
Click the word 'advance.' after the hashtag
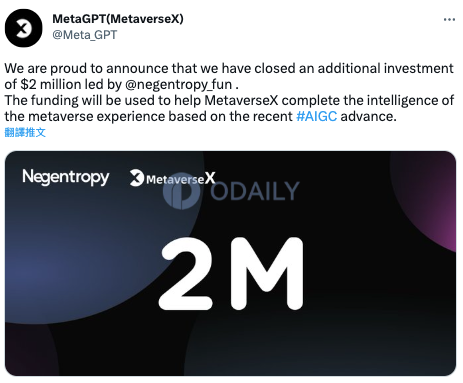tap(368, 116)
